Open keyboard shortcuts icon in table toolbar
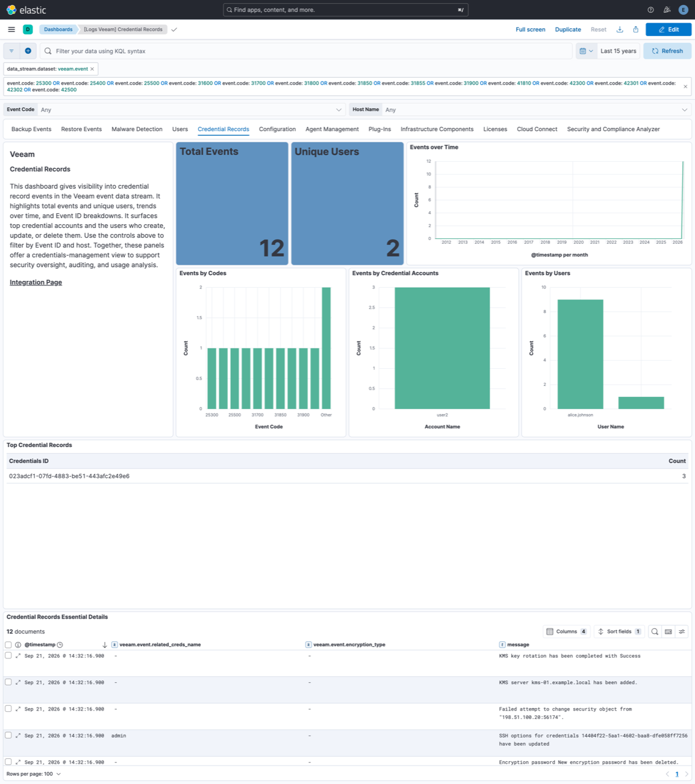The image size is (695, 784). (x=668, y=631)
